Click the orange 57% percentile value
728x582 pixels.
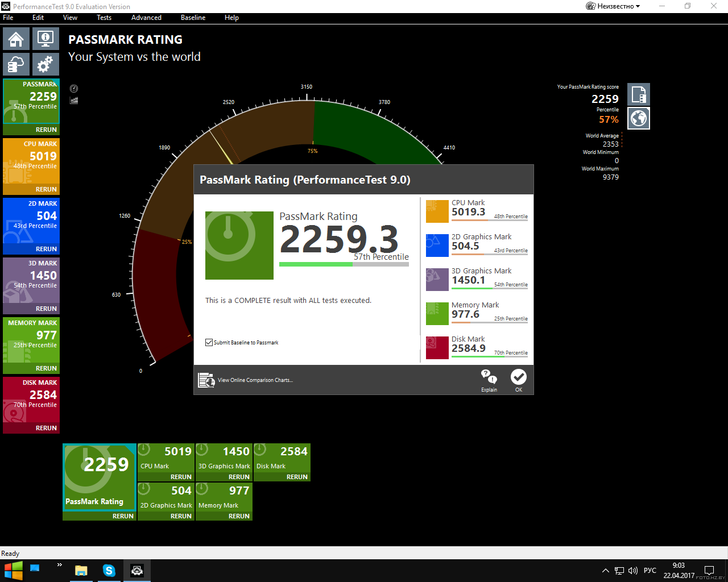pyautogui.click(x=609, y=119)
